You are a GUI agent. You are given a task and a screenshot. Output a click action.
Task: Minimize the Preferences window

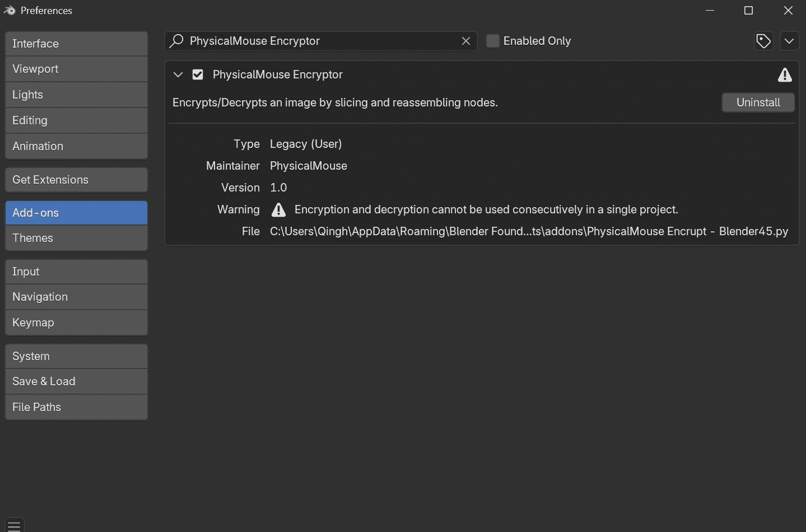pyautogui.click(x=710, y=11)
